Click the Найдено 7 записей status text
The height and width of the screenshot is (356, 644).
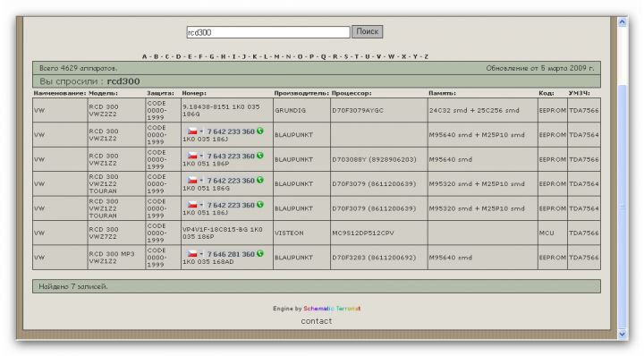[73, 286]
